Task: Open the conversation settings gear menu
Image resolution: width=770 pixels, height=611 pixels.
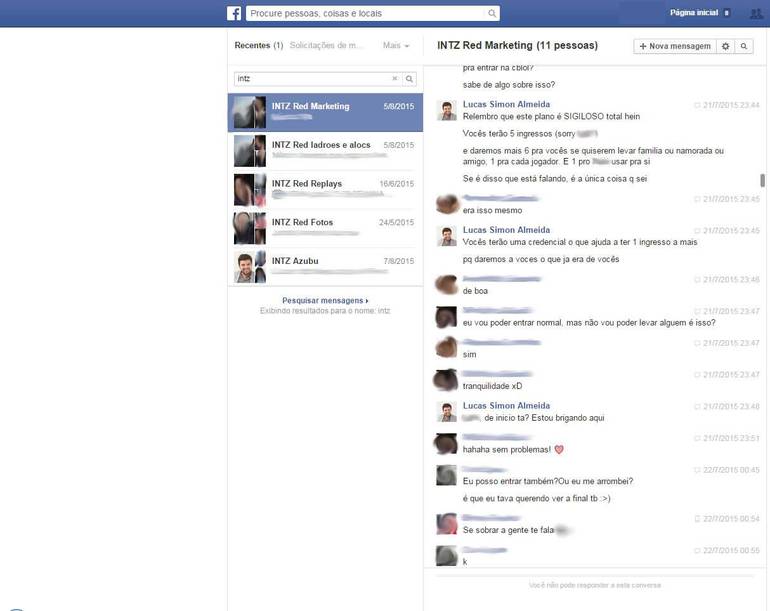Action: pyautogui.click(x=725, y=46)
